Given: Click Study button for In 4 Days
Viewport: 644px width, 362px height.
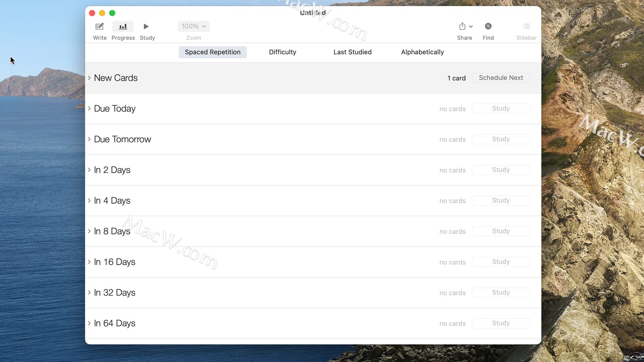Looking at the screenshot, I should tap(501, 200).
